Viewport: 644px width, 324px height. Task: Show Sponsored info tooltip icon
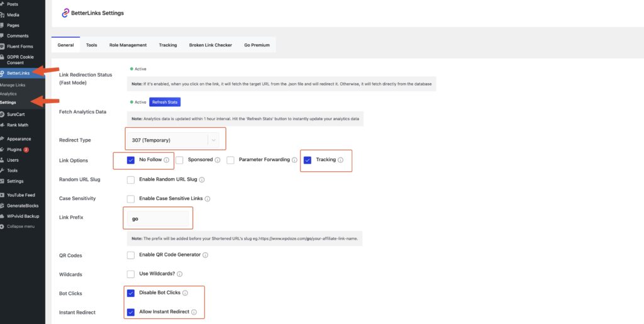[x=217, y=160]
